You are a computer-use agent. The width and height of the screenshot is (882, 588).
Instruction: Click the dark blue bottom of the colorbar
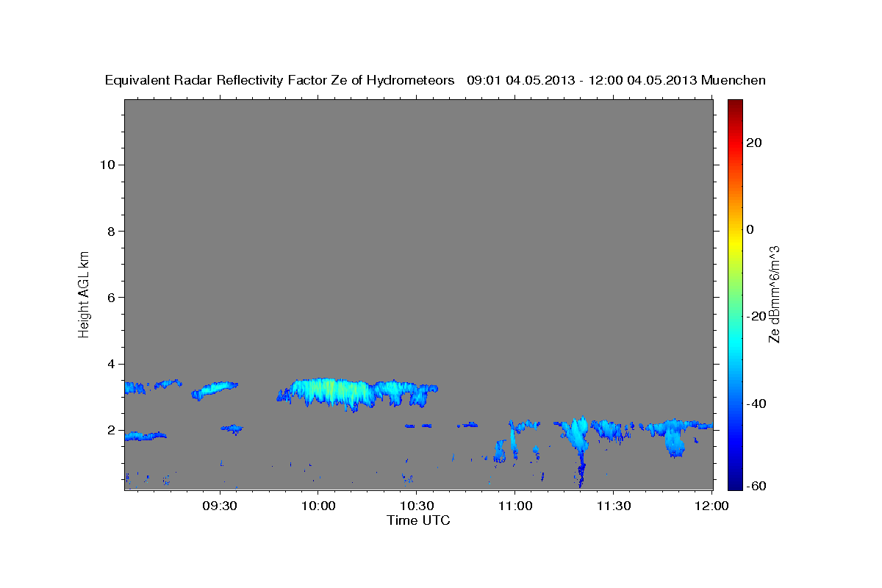[735, 484]
